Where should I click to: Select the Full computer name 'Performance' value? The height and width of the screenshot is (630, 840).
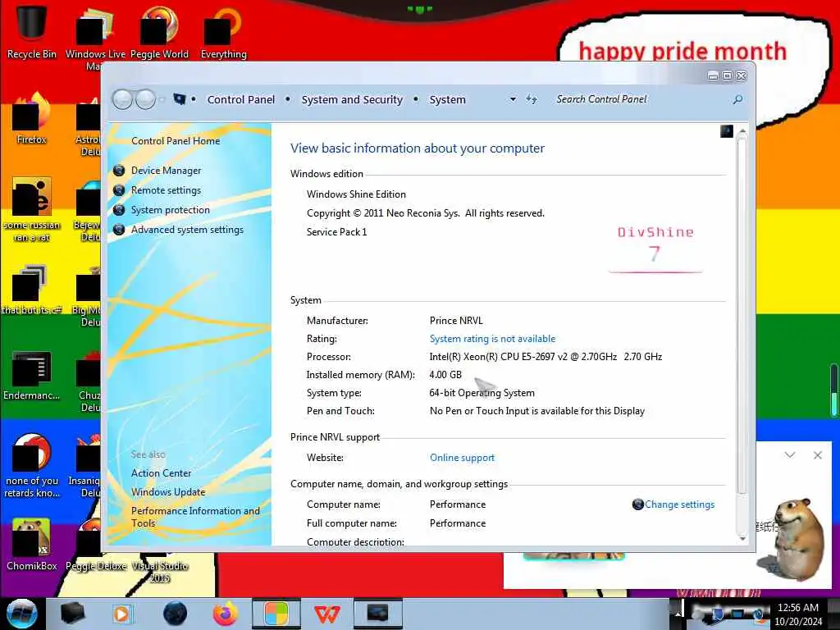pyautogui.click(x=458, y=523)
